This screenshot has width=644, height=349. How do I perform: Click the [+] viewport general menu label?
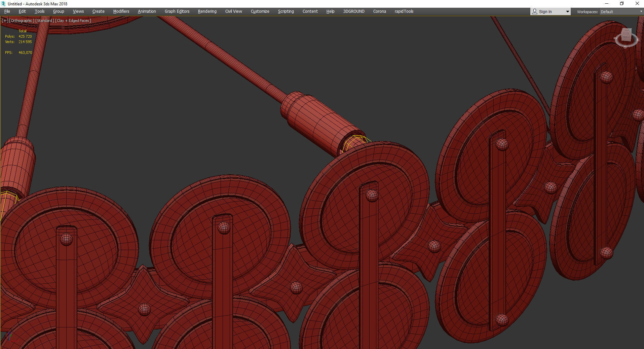(x=5, y=21)
